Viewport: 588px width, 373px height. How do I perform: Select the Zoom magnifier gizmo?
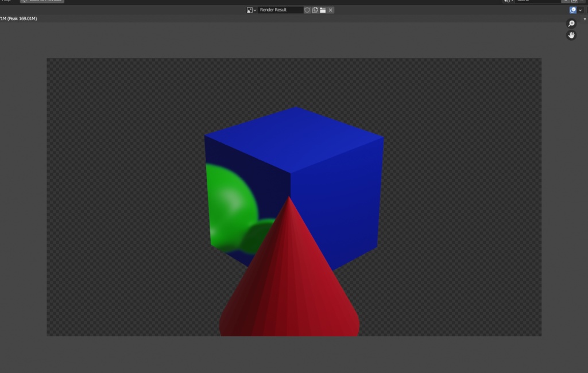pos(571,23)
